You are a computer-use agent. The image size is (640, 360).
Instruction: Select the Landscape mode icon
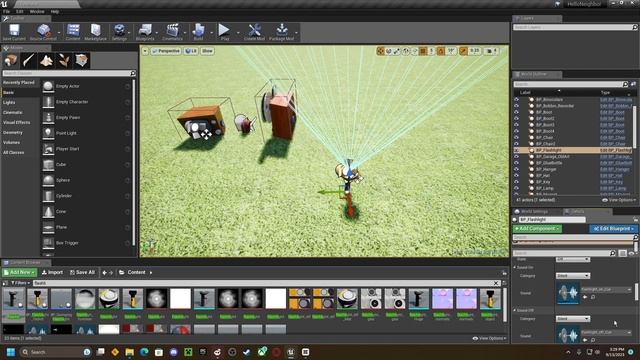point(46,60)
